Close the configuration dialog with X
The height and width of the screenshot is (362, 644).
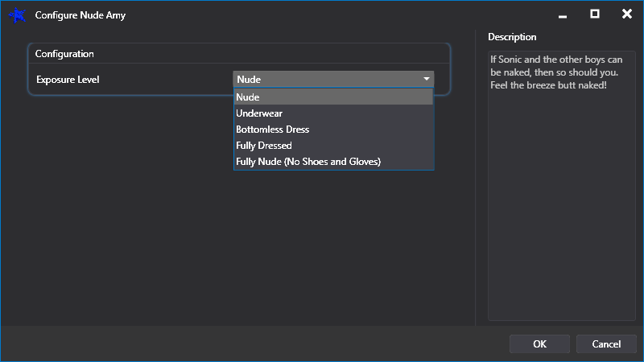pyautogui.click(x=627, y=14)
